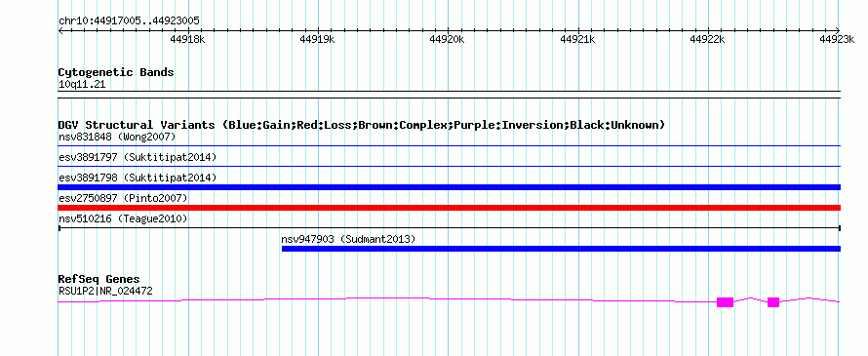Click the blue nsv947903 gain bar
Viewport: 868px width, 356px height.
561,249
